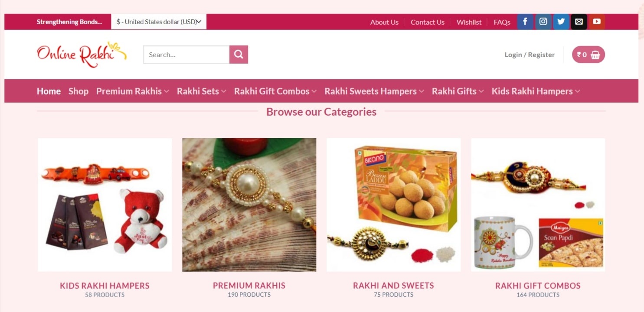This screenshot has width=644, height=312.
Task: Click the Online Rakhi logo
Action: click(82, 55)
